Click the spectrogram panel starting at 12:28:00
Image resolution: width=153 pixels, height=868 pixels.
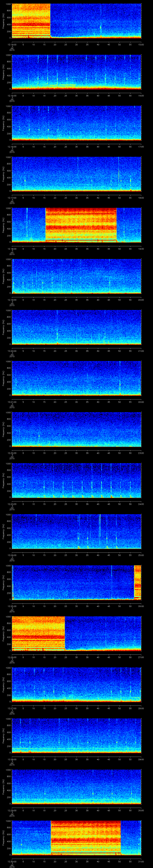[x=77, y=736]
